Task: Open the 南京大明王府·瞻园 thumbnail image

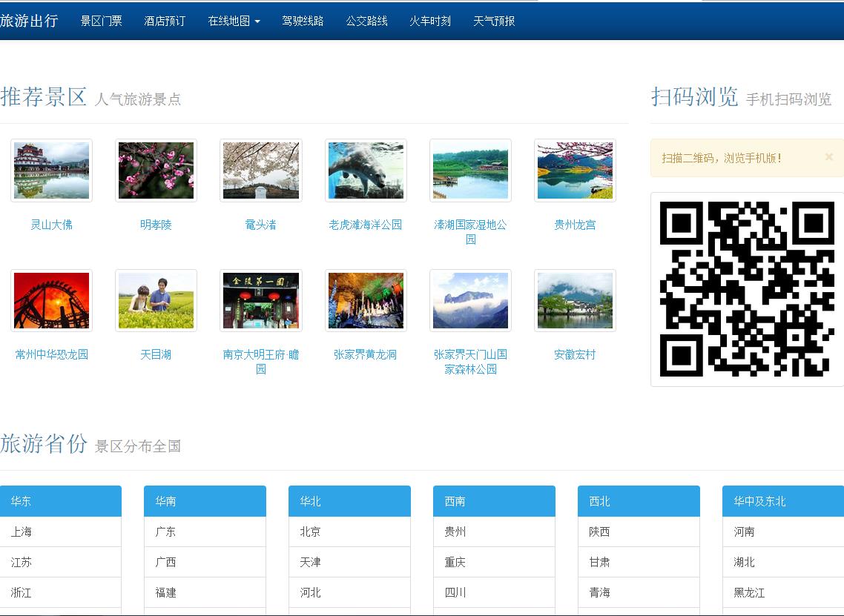Action: (x=261, y=301)
